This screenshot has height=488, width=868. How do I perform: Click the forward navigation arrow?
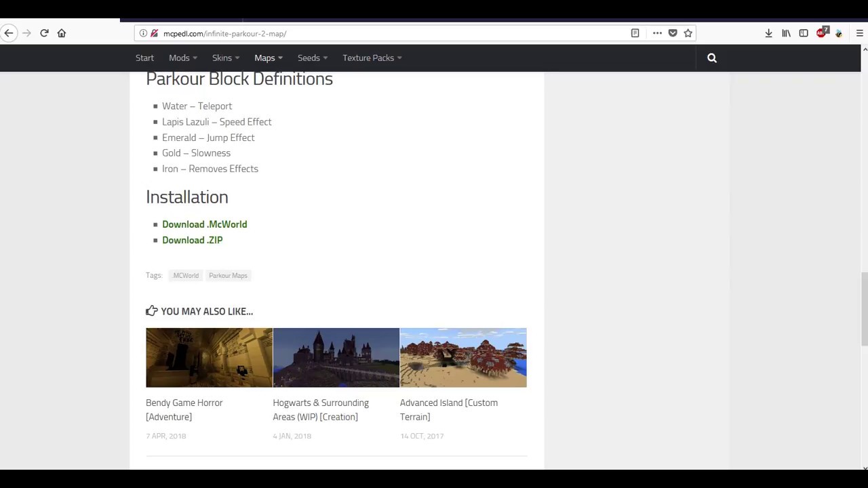click(26, 33)
